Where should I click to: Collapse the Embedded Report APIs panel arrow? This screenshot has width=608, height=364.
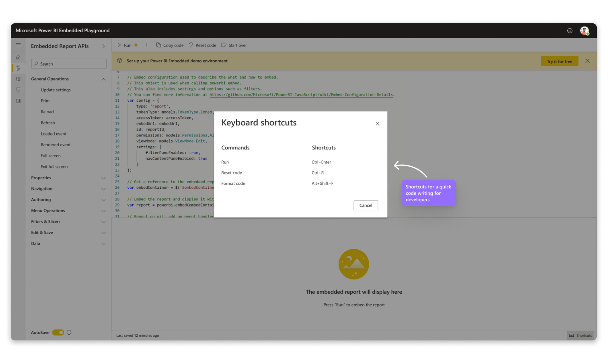[103, 46]
